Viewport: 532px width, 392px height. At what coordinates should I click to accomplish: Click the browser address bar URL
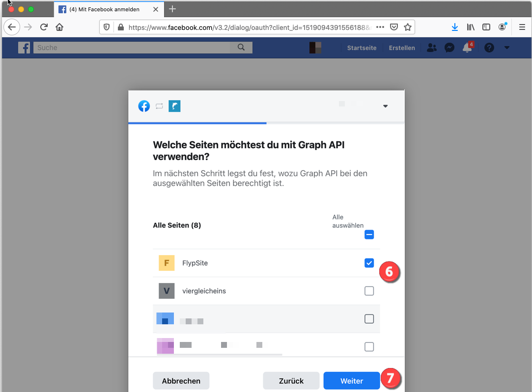pos(250,27)
